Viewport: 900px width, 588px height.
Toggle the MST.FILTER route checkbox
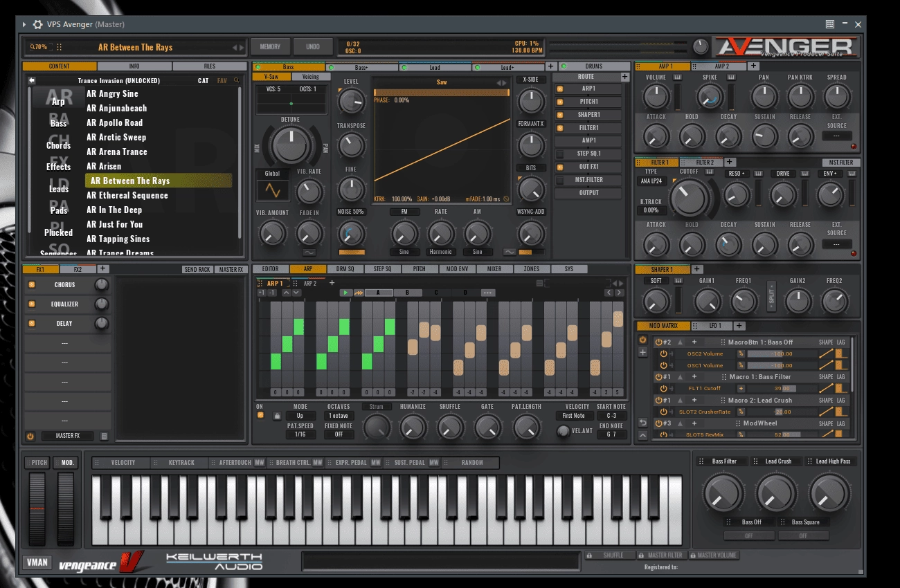pos(561,180)
